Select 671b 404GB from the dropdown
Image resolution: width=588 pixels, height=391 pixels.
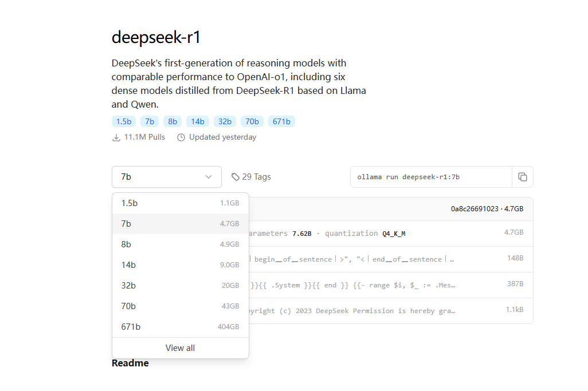click(x=181, y=327)
